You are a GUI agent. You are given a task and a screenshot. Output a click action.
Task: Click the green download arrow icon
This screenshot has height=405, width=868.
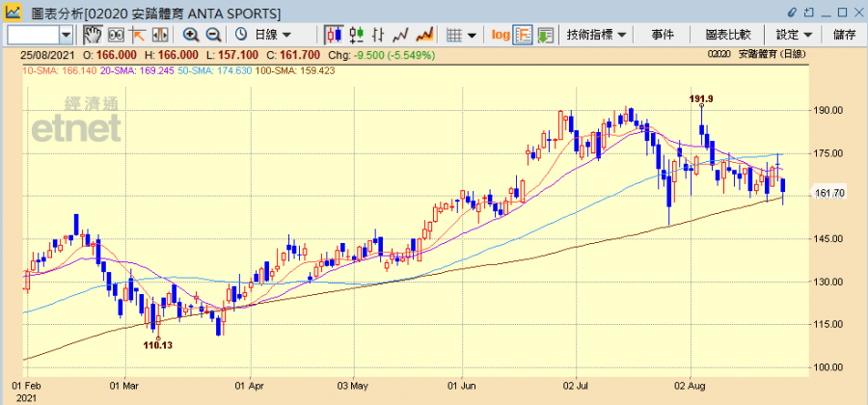(545, 35)
